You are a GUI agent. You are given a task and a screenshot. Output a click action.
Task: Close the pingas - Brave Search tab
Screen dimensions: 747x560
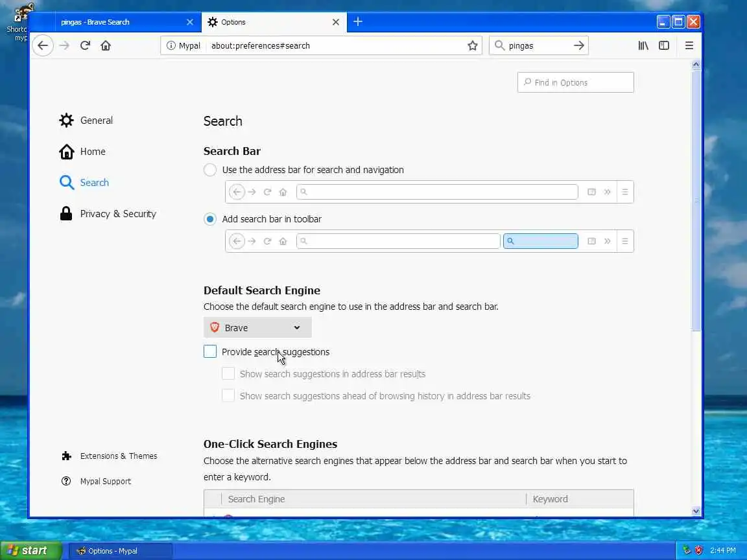coord(189,22)
